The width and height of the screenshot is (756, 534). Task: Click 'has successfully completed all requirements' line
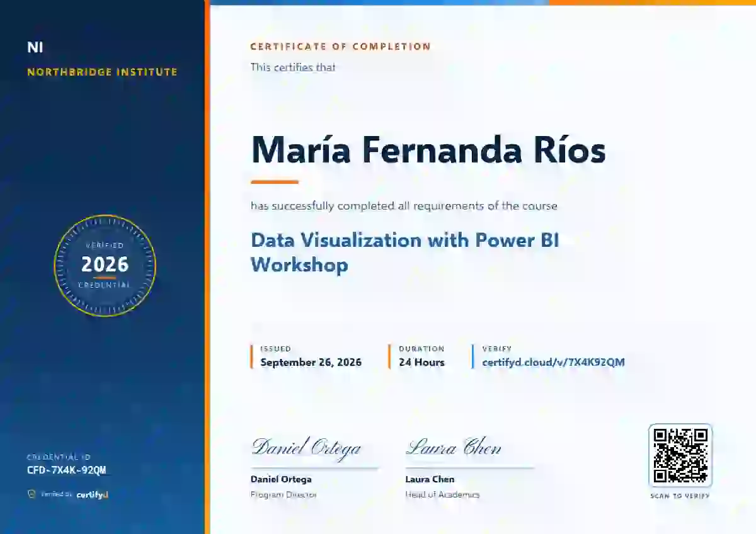pyautogui.click(x=404, y=206)
